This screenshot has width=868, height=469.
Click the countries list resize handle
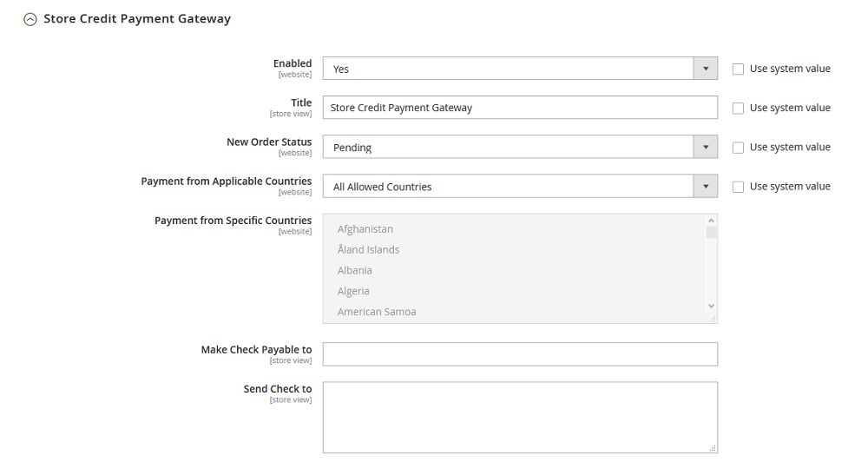(x=713, y=319)
